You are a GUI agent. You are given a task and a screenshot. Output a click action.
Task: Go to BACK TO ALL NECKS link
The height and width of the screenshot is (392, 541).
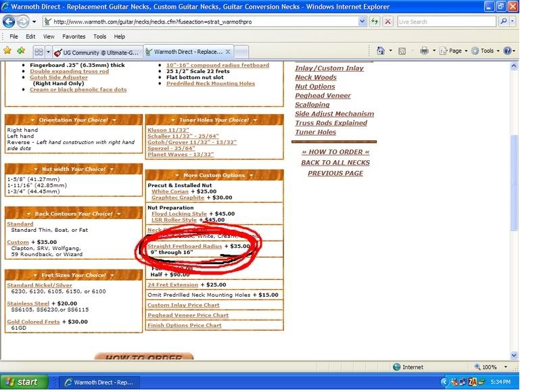pos(335,163)
